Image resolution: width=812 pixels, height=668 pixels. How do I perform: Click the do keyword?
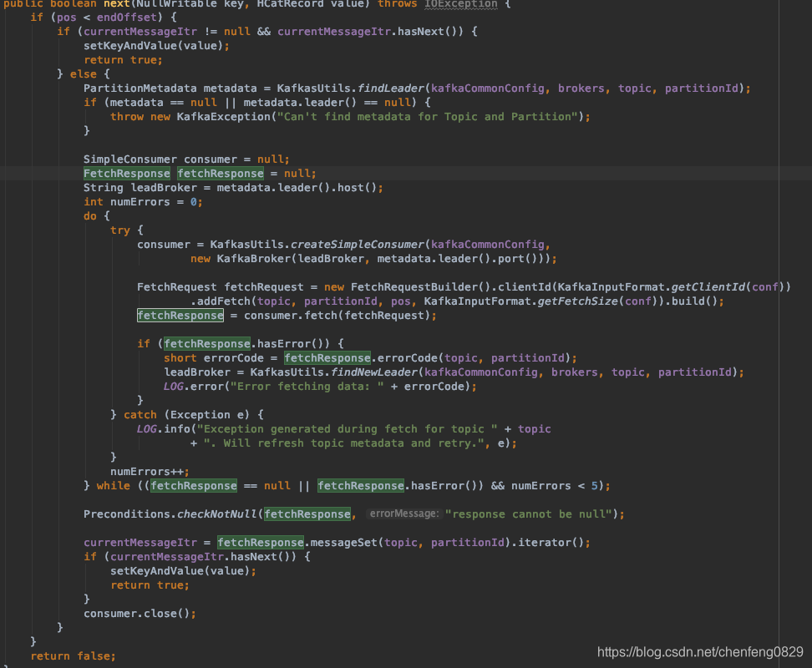90,215
